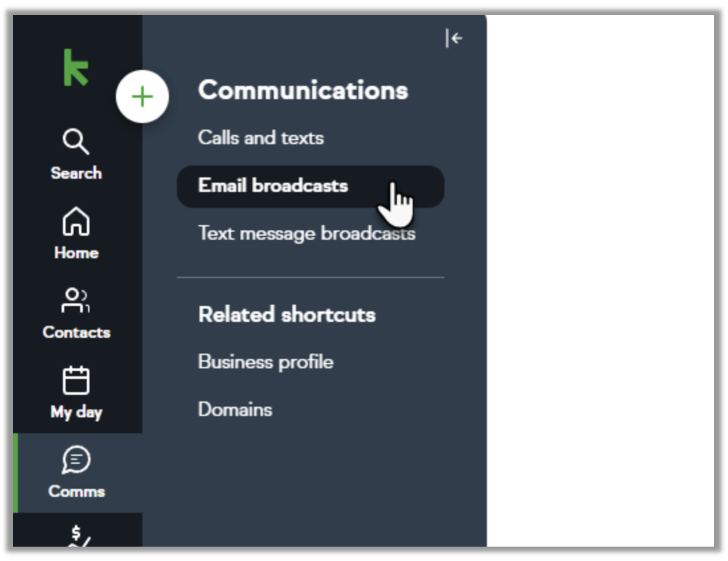Open the Business profile shortcut
The width and height of the screenshot is (728, 561).
click(266, 362)
